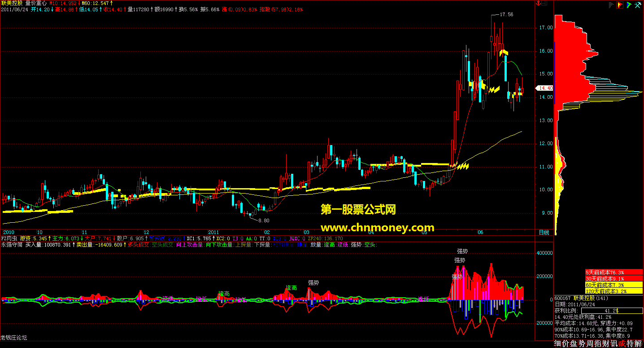
Task: Switch to the 周 tab
Action: pos(591,344)
